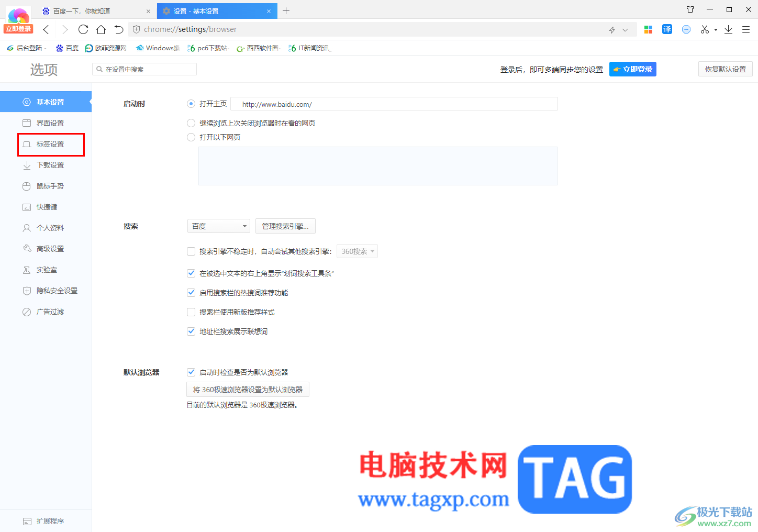Go to the browser home page icon

[x=101, y=29]
